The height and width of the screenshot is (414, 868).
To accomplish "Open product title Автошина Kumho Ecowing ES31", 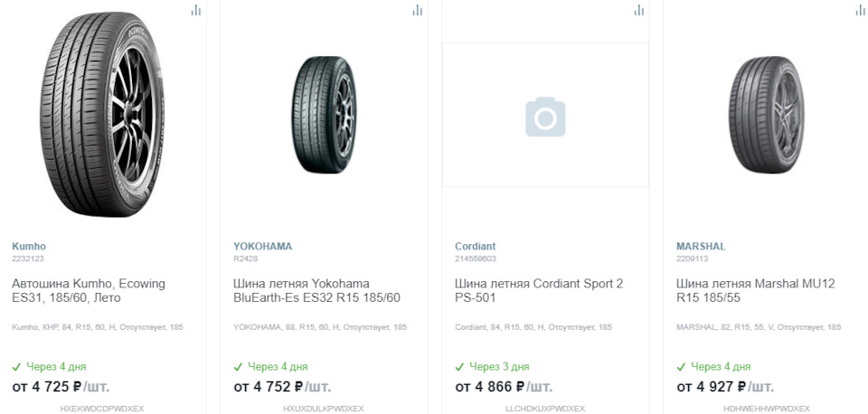I will coord(89,290).
